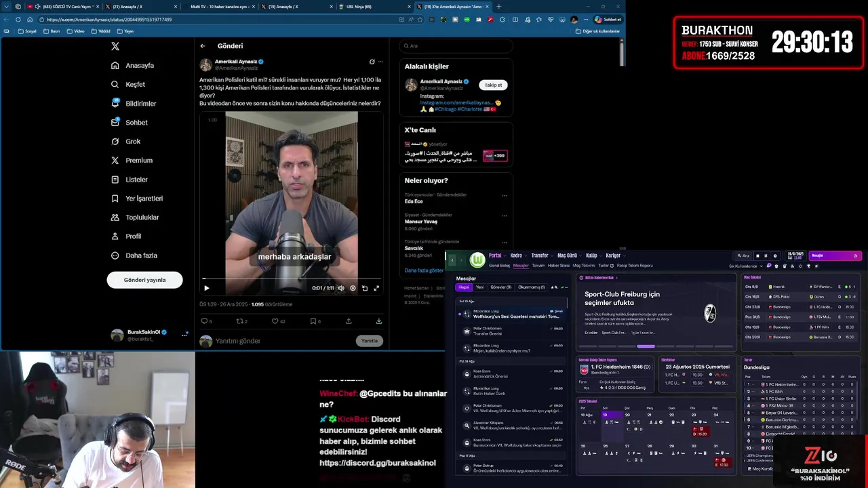Click the reply icon with 5

pyautogui.click(x=206, y=321)
